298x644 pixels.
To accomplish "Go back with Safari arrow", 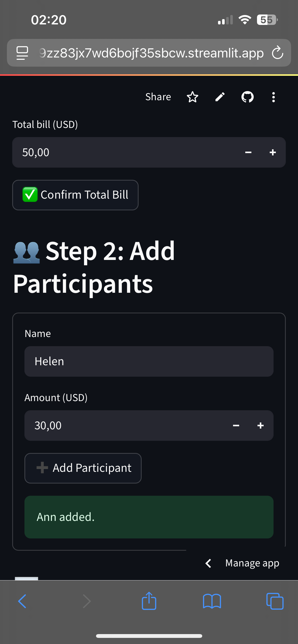I will pyautogui.click(x=22, y=601).
